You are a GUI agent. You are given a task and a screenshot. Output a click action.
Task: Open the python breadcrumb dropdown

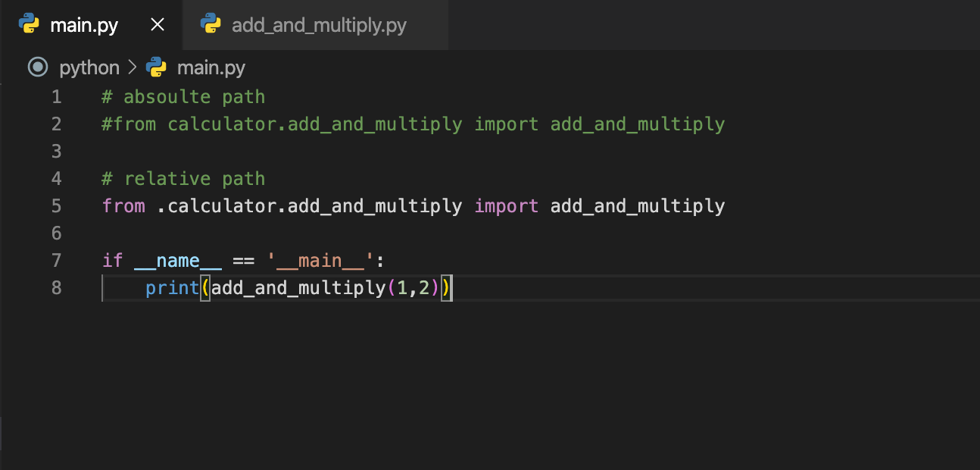(x=89, y=67)
